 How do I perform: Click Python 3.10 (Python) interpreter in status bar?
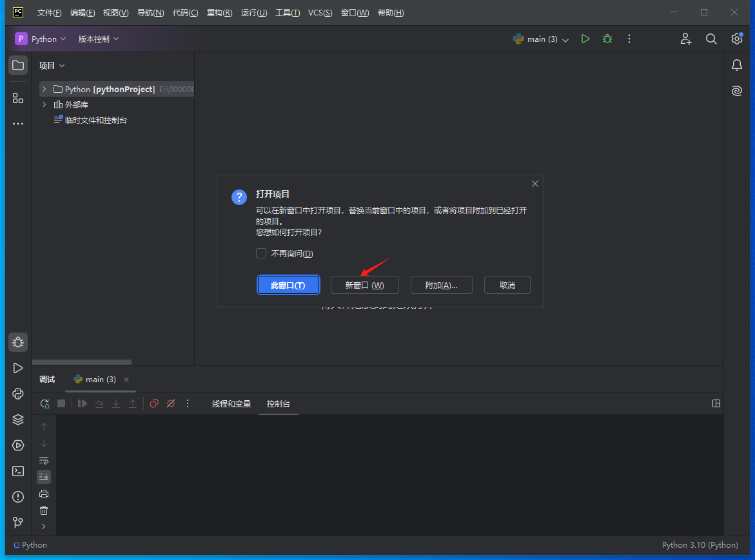(700, 545)
